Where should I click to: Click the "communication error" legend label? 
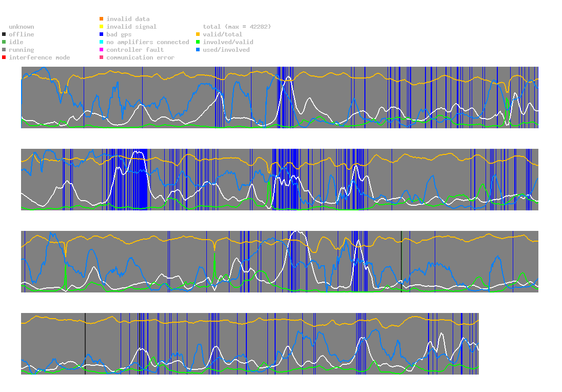point(141,57)
